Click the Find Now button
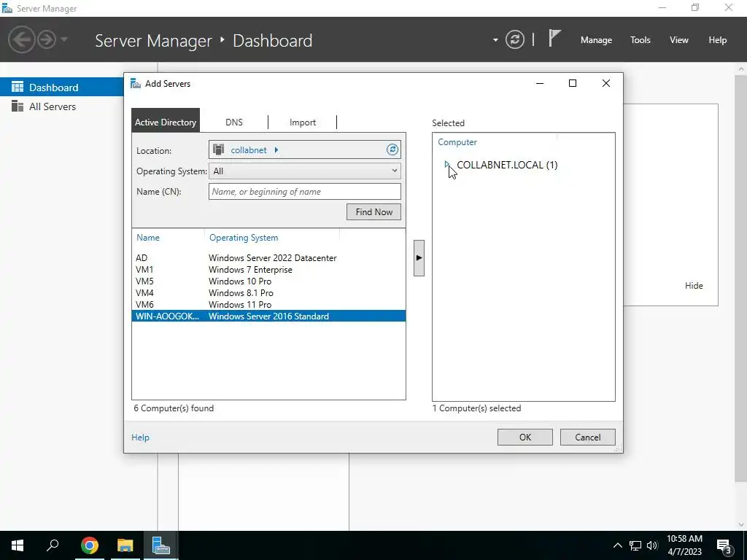 pos(373,212)
